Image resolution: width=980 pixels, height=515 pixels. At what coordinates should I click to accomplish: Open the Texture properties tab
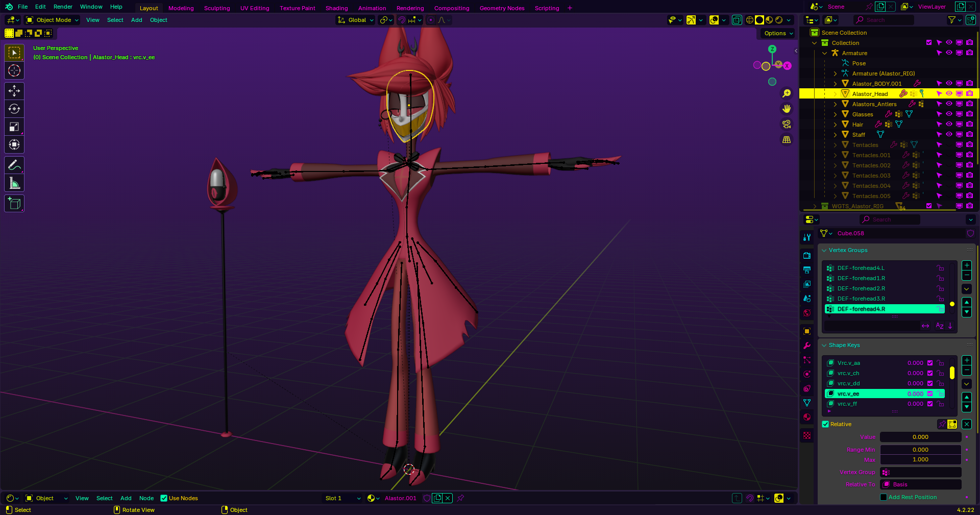807,435
